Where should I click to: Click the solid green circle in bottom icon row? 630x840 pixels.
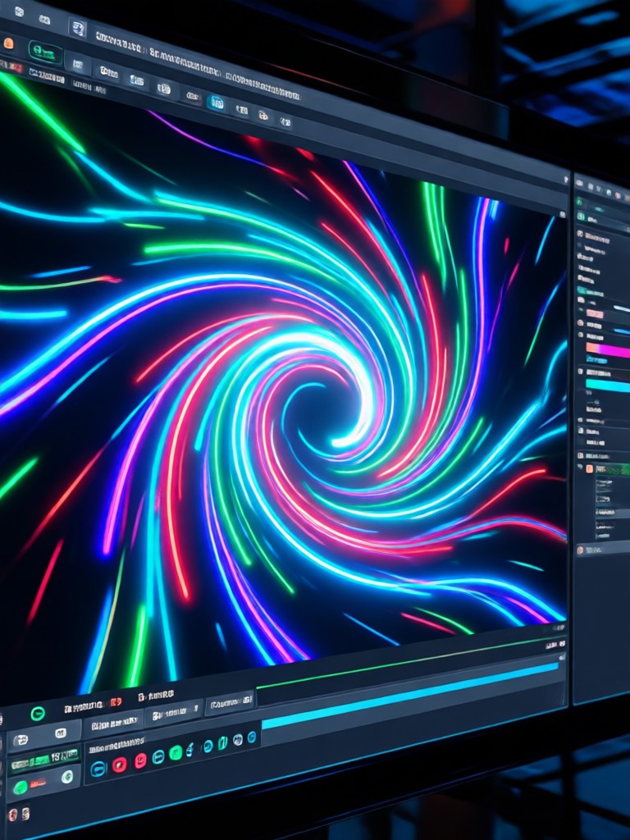[176, 753]
